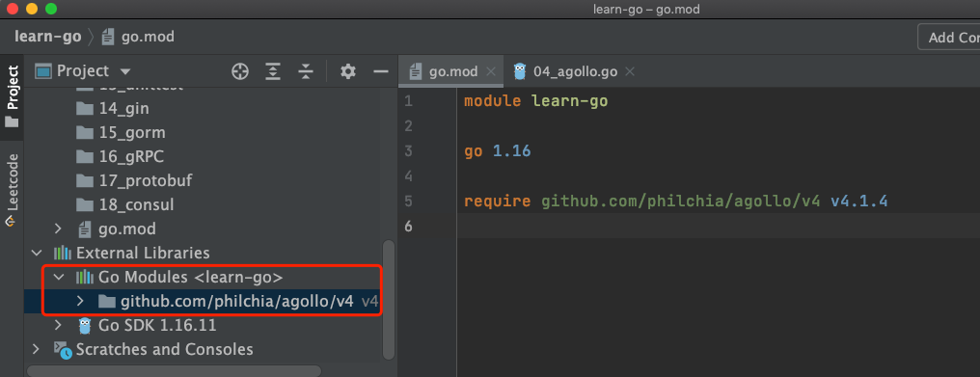Viewport: 980px width, 377px height.
Task: Expand Scratches and Consoles node arrow
Action: pyautogui.click(x=36, y=349)
